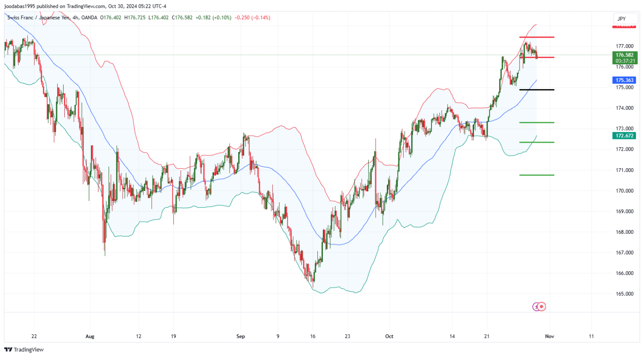Click the 19 date label on time axis

(x=173, y=336)
